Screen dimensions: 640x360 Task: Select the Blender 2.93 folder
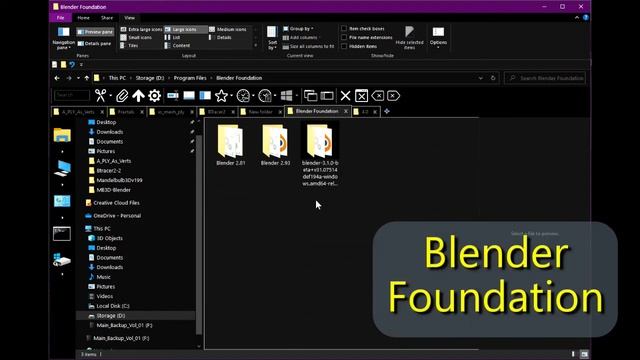[276, 144]
